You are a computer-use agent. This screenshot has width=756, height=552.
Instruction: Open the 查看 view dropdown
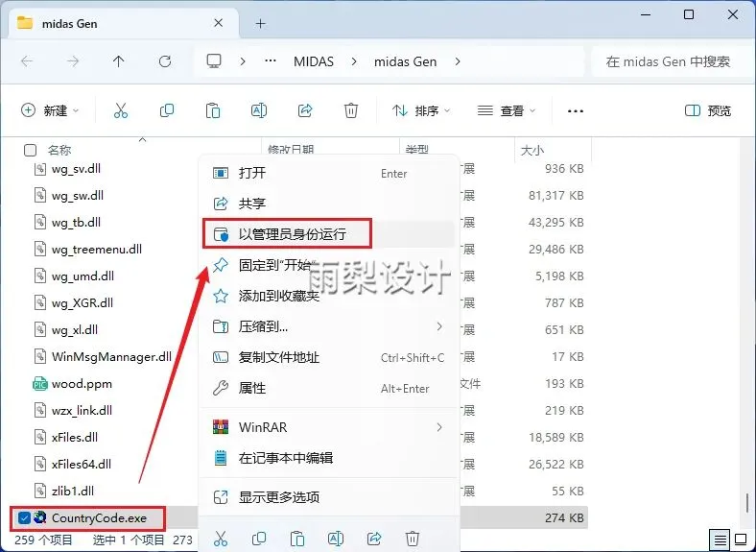coord(507,111)
